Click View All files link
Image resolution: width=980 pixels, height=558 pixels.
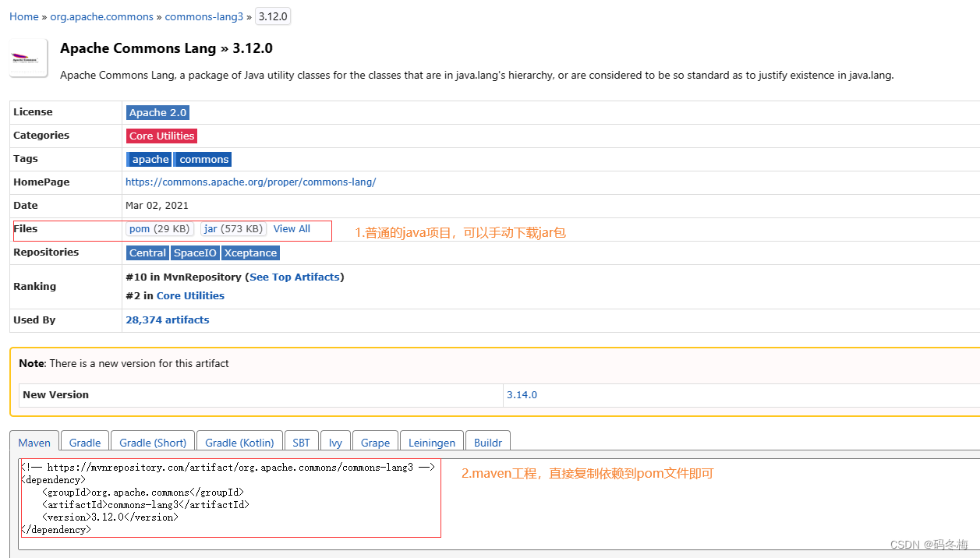click(292, 229)
